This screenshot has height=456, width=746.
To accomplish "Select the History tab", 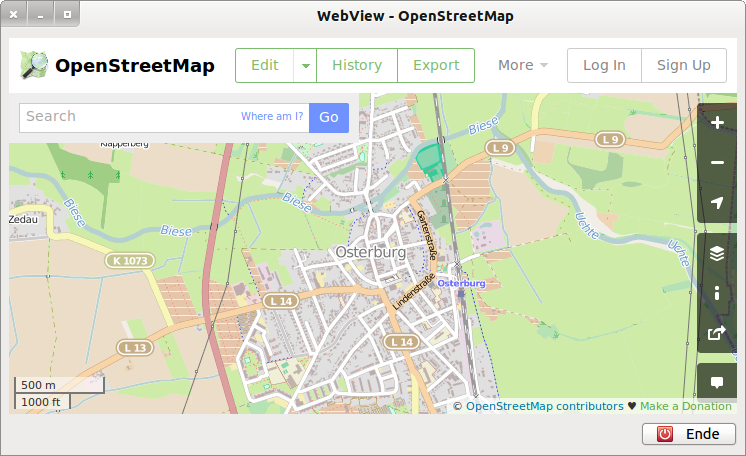I will point(357,66).
